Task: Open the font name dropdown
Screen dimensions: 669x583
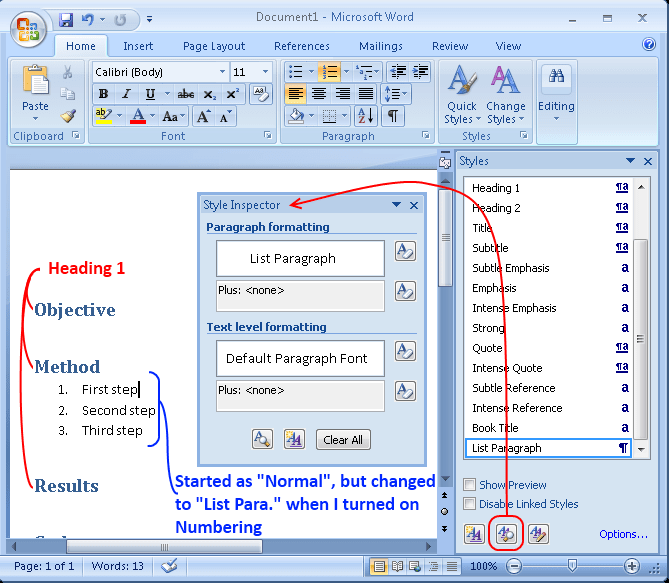Action: [222, 72]
